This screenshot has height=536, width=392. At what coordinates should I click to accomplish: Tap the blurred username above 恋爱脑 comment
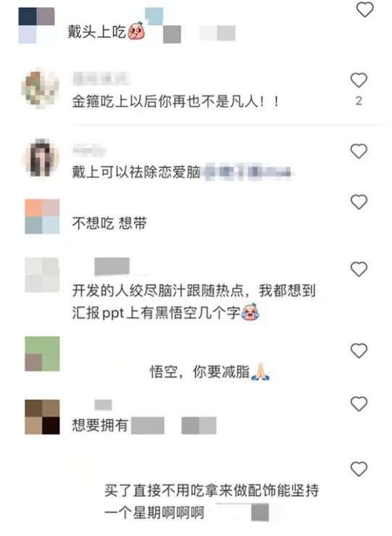point(89,150)
